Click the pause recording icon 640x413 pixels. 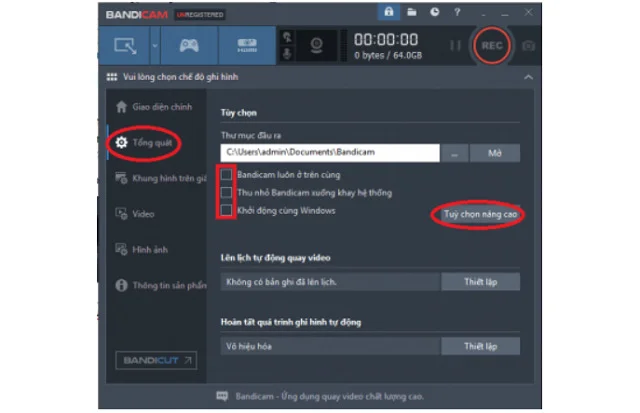tap(456, 45)
